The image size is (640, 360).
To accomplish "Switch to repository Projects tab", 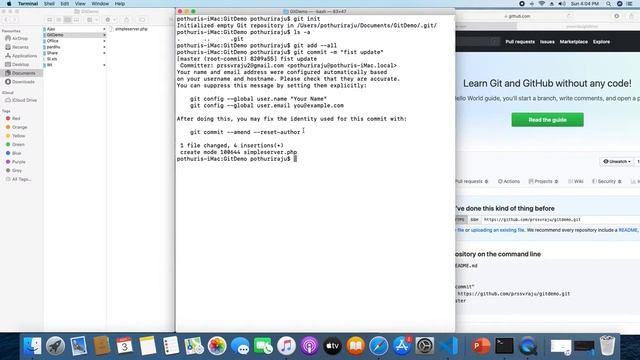I will 543,181.
